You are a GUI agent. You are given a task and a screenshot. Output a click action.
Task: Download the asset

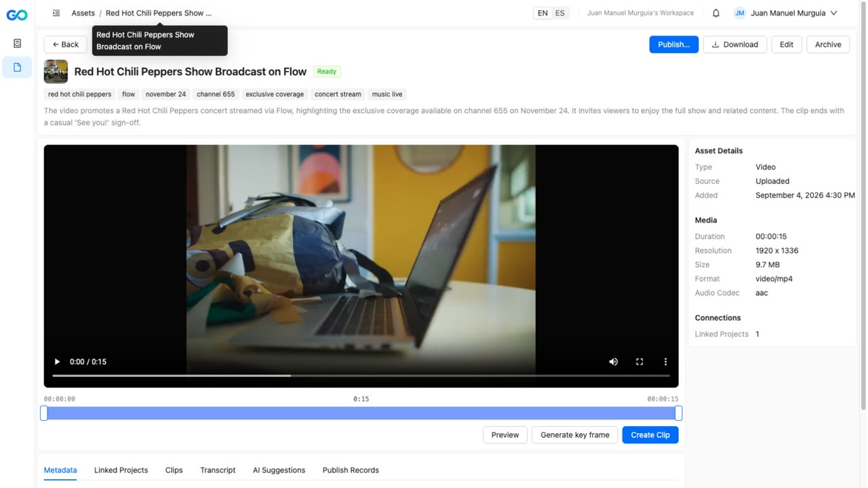pyautogui.click(x=735, y=45)
